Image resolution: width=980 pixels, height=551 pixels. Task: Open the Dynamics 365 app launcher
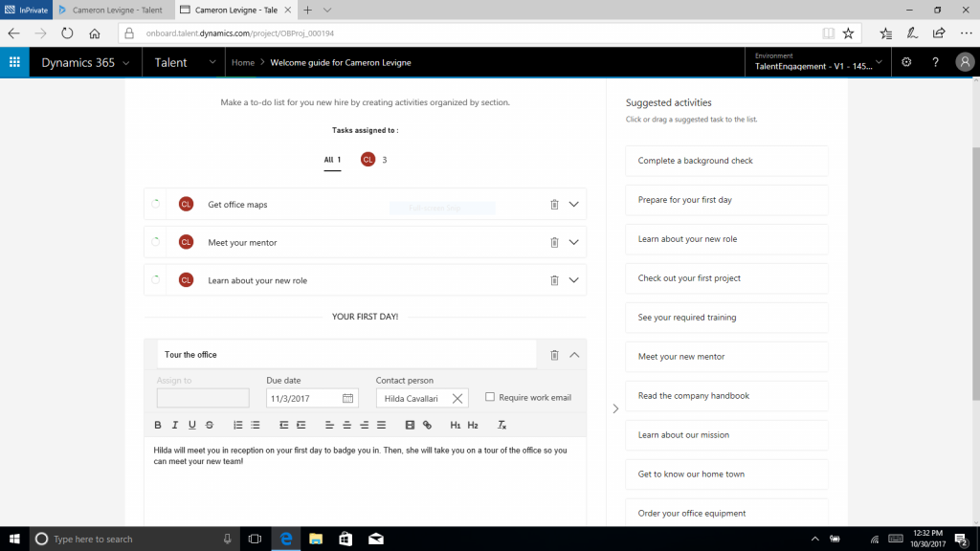click(14, 62)
